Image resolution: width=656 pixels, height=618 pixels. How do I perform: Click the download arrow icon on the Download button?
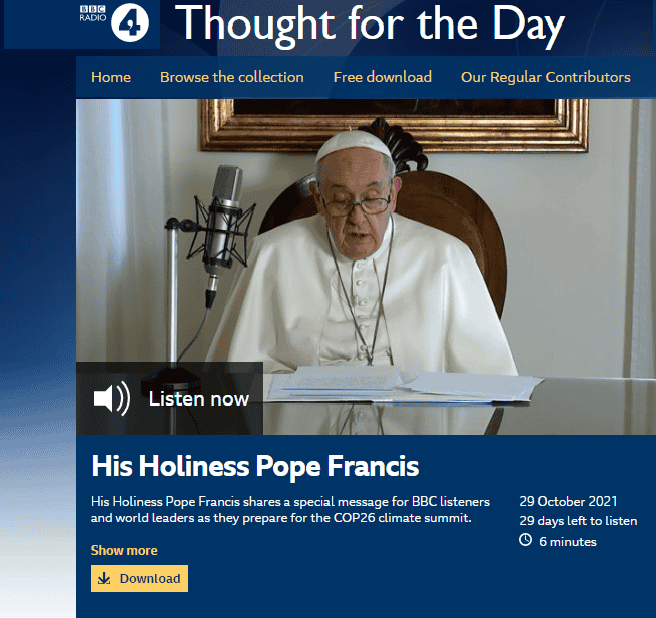pyautogui.click(x=104, y=578)
